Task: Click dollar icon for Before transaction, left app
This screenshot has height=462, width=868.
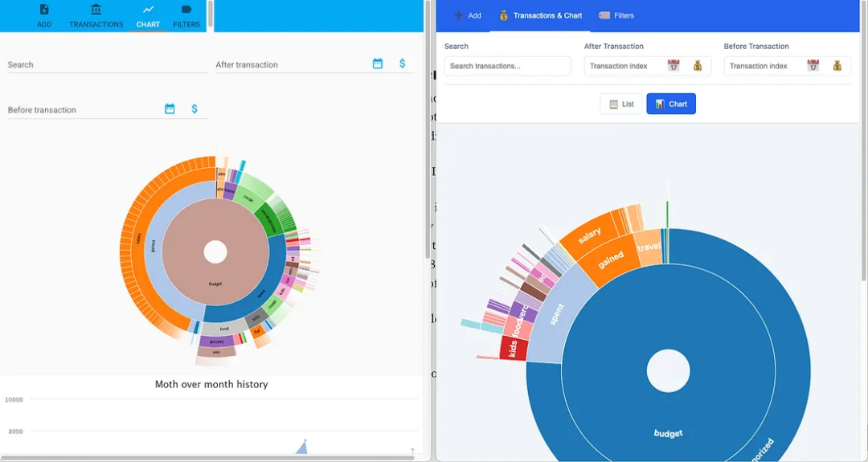Action: (x=194, y=109)
